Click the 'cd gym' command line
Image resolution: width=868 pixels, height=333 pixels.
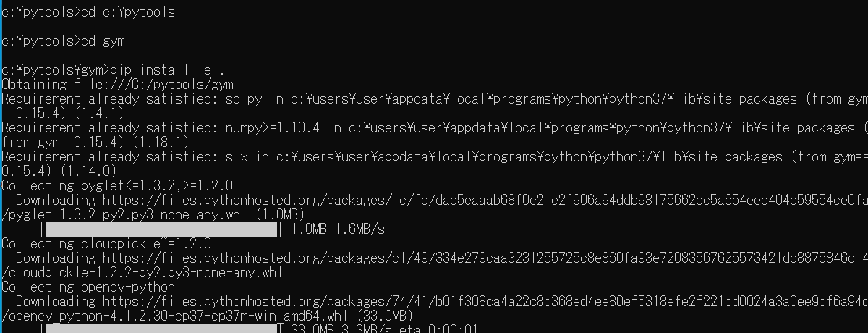63,41
